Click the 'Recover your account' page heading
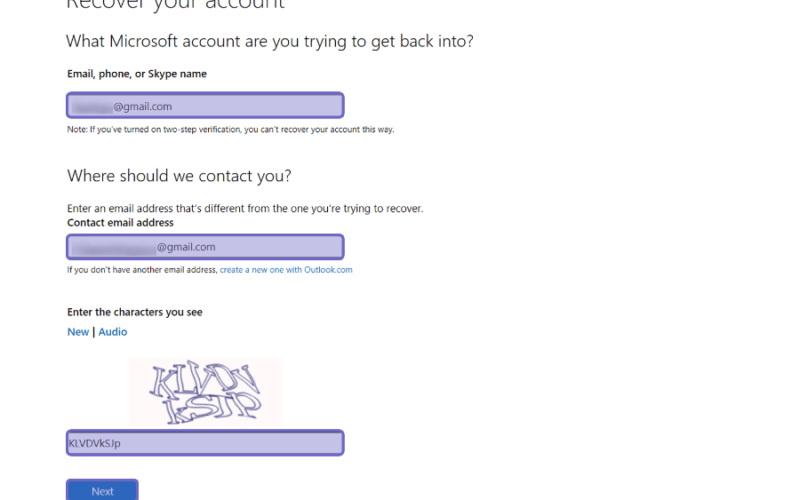 point(176,5)
